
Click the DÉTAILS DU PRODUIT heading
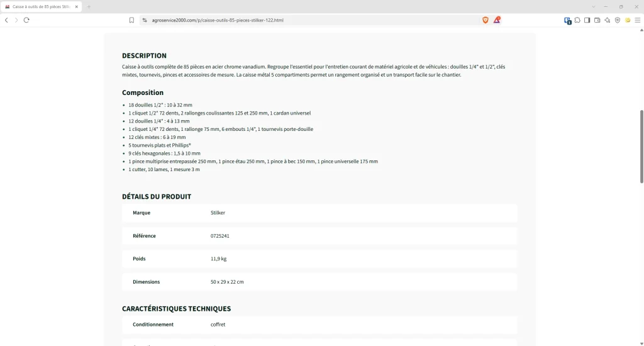[157, 196]
